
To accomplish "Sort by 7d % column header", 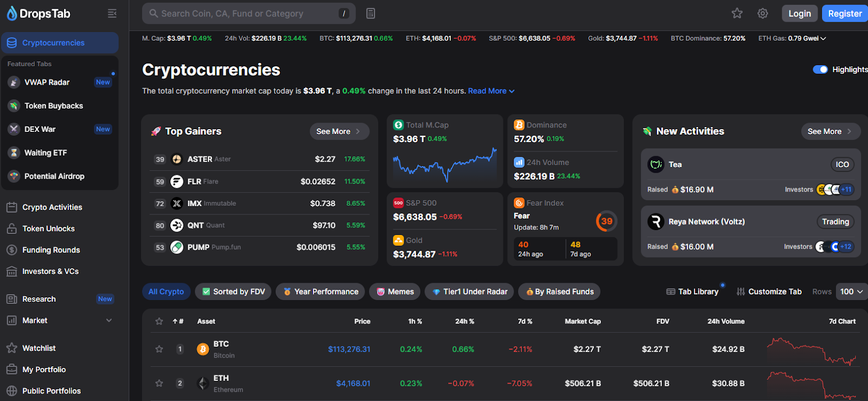I will (x=525, y=321).
